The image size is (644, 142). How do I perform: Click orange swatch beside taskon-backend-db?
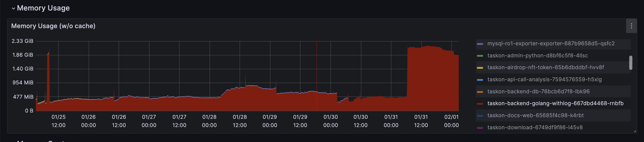tap(480, 92)
